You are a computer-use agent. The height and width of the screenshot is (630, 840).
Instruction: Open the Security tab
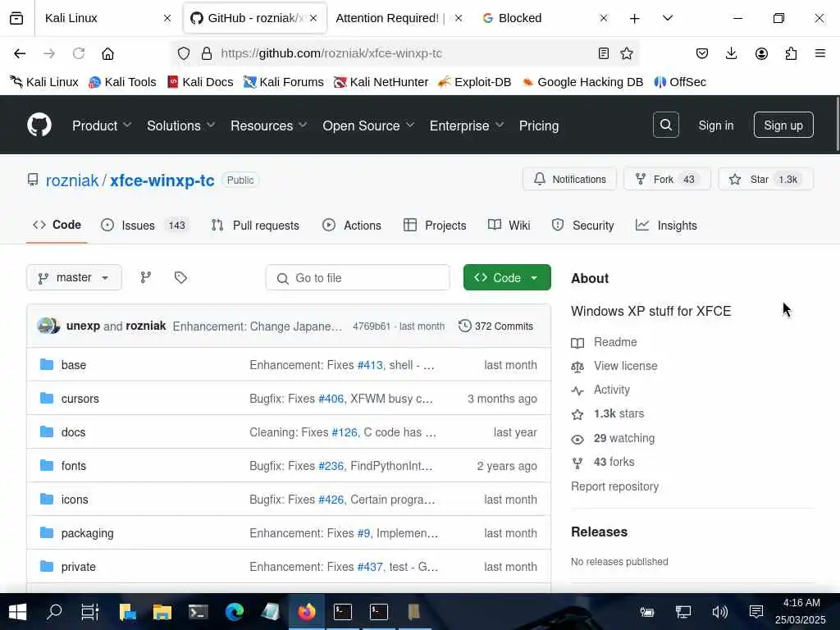pos(582,226)
